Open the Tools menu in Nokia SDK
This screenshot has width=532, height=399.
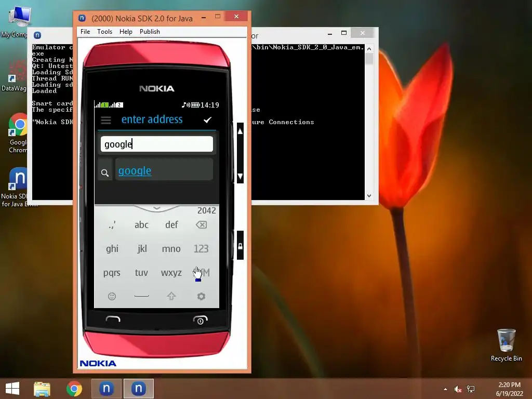(x=104, y=32)
